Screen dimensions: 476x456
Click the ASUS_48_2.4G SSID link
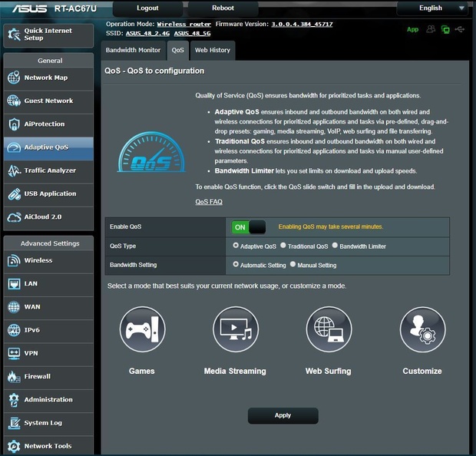click(x=148, y=34)
